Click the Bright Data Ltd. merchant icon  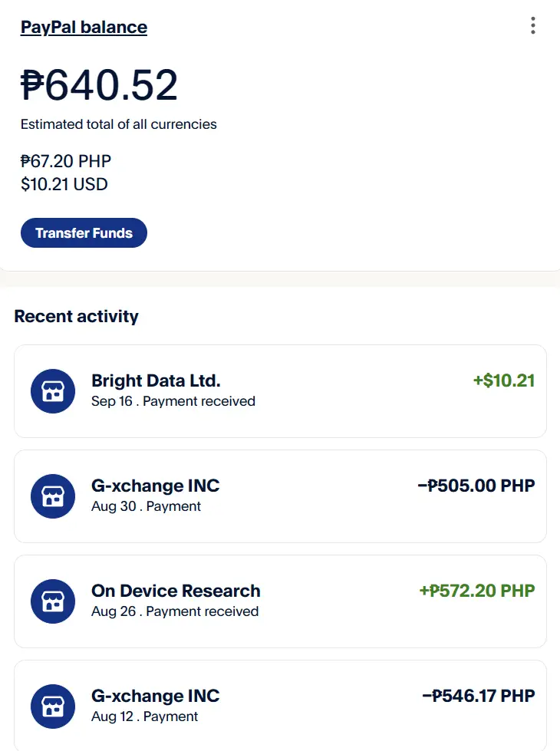point(53,390)
